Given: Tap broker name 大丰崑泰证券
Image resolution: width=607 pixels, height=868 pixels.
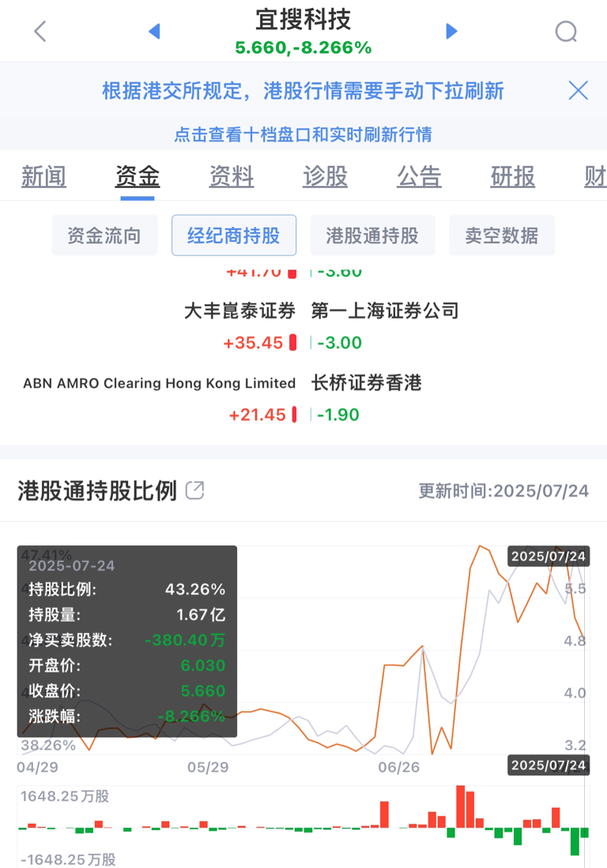Looking at the screenshot, I should [x=239, y=311].
